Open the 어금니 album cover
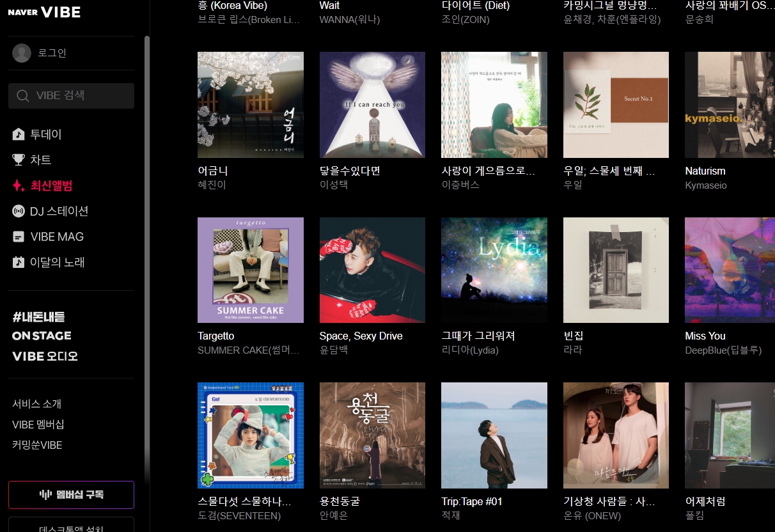Viewport: 775px width, 532px height. point(251,105)
